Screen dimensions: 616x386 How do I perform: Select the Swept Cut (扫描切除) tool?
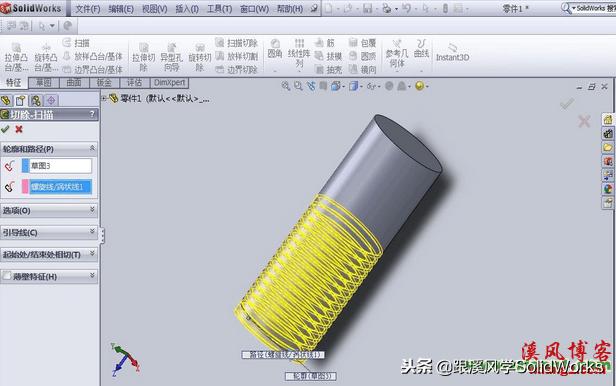click(236, 42)
